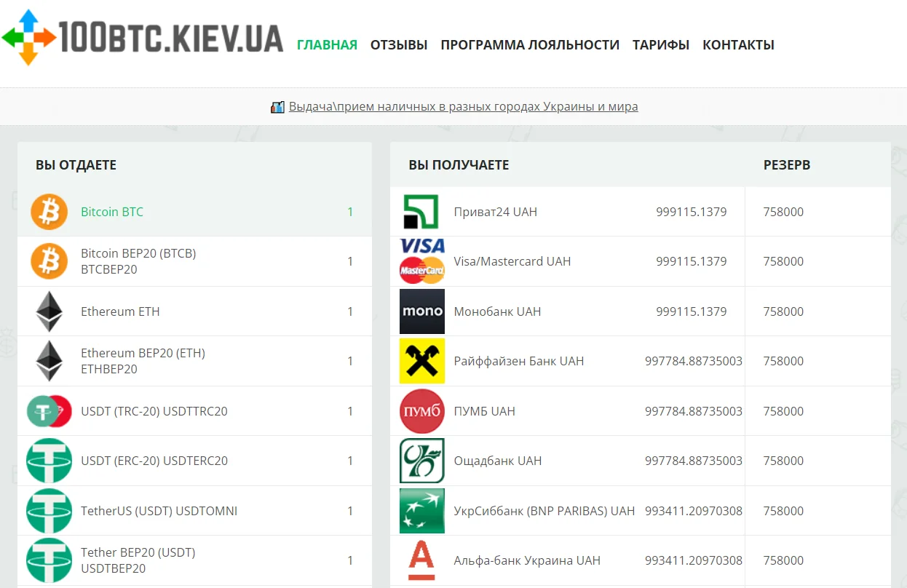Click the Bitcoin BEP20 (BTCB) coin icon
This screenshot has height=588, width=907.
[49, 261]
